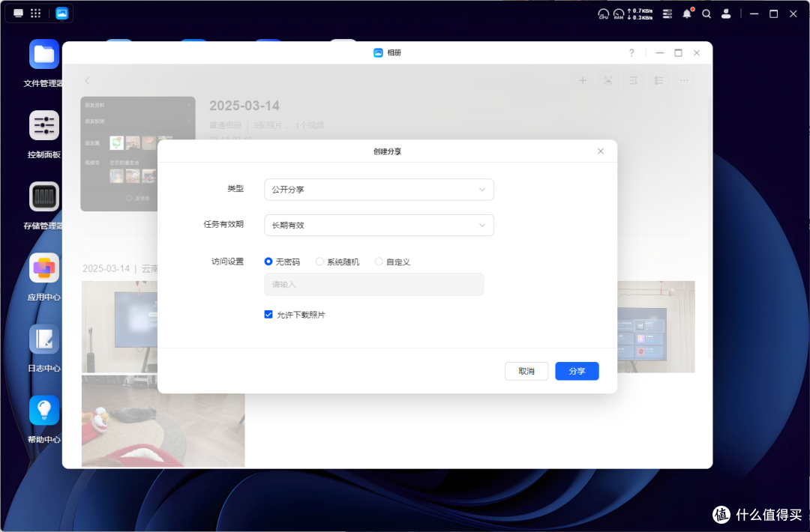Open the Storage Manager desktop icon
Viewport: 810px width, 532px height.
coord(44,196)
